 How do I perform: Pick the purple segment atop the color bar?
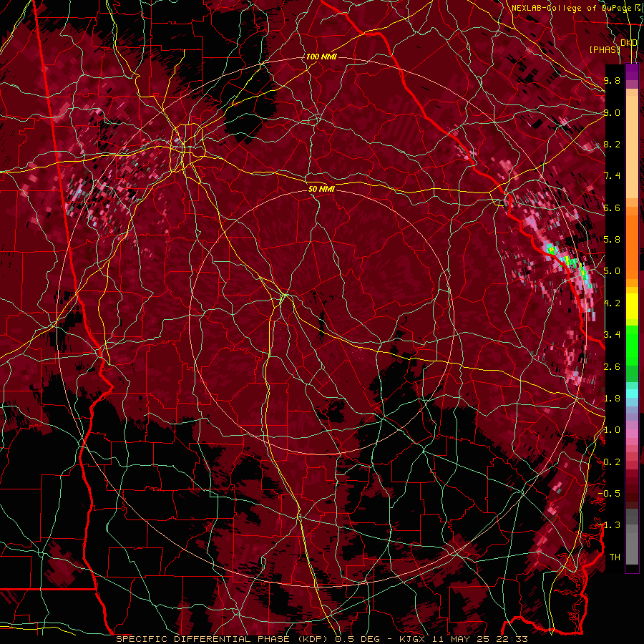[x=632, y=72]
